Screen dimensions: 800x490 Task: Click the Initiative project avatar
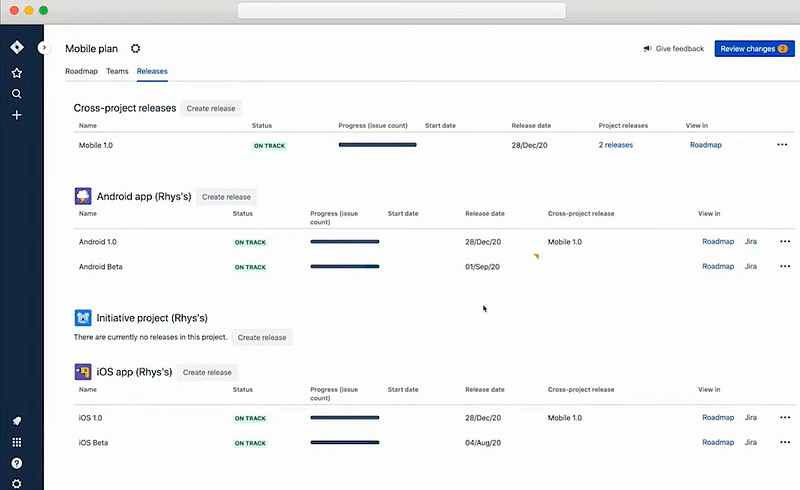(x=83, y=317)
